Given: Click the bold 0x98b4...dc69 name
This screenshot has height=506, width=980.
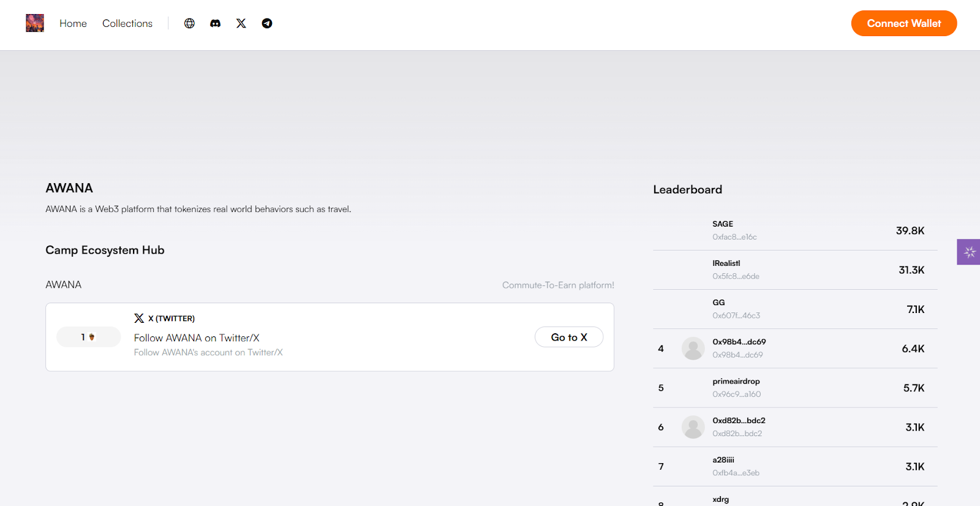Looking at the screenshot, I should tap(739, 342).
